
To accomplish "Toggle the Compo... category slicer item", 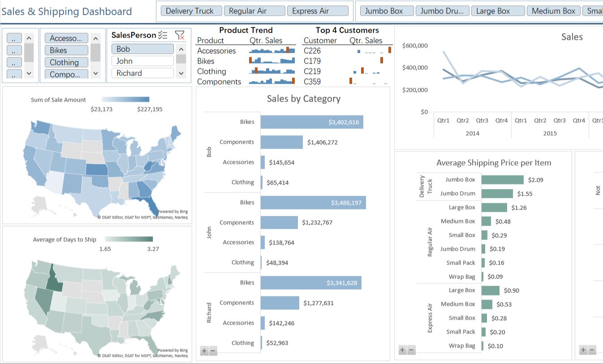I will click(x=66, y=74).
